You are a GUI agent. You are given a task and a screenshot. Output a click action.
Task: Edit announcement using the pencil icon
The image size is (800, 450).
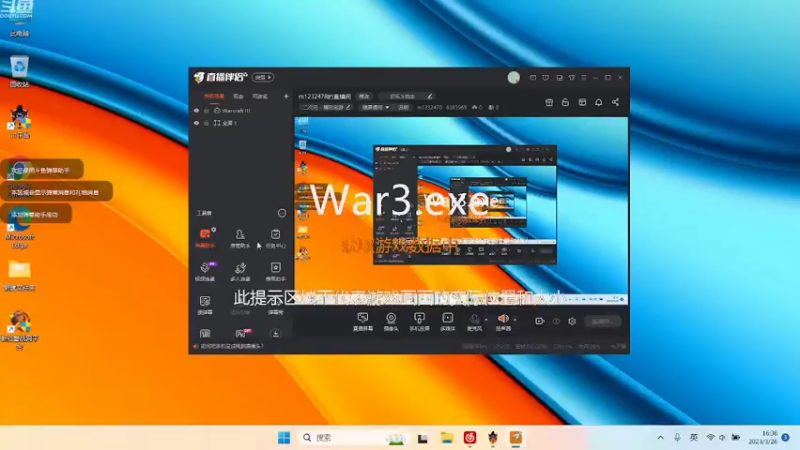(x=430, y=96)
